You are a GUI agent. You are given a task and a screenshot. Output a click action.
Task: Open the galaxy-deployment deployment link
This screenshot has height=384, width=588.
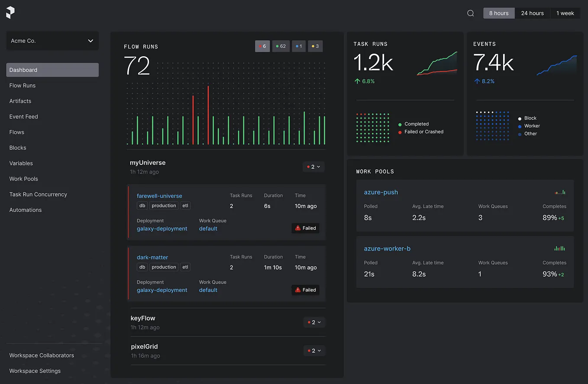pyautogui.click(x=162, y=229)
